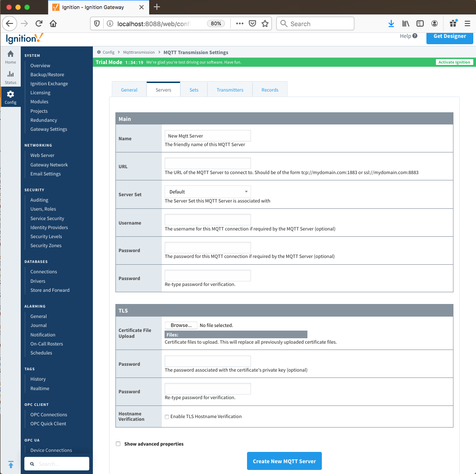Open Backup/Restore in sidebar
Image resolution: width=476 pixels, height=474 pixels.
47,75
